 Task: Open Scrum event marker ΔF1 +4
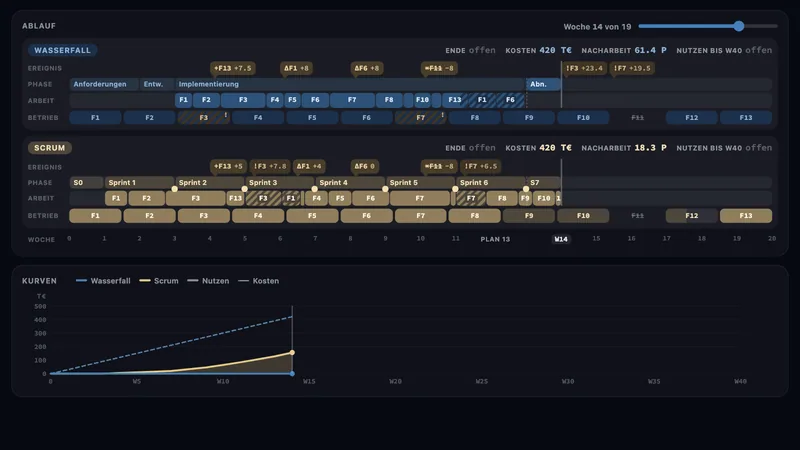(309, 166)
